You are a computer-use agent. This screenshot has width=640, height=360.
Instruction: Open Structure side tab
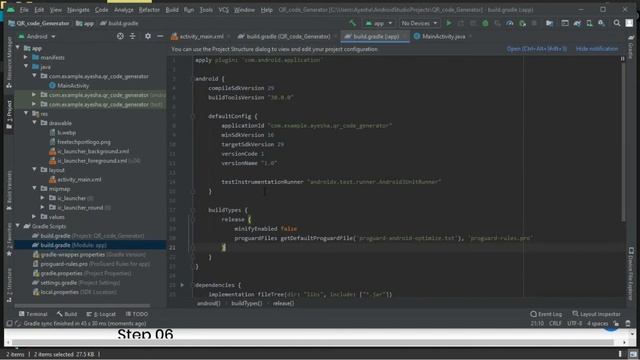coord(9,285)
